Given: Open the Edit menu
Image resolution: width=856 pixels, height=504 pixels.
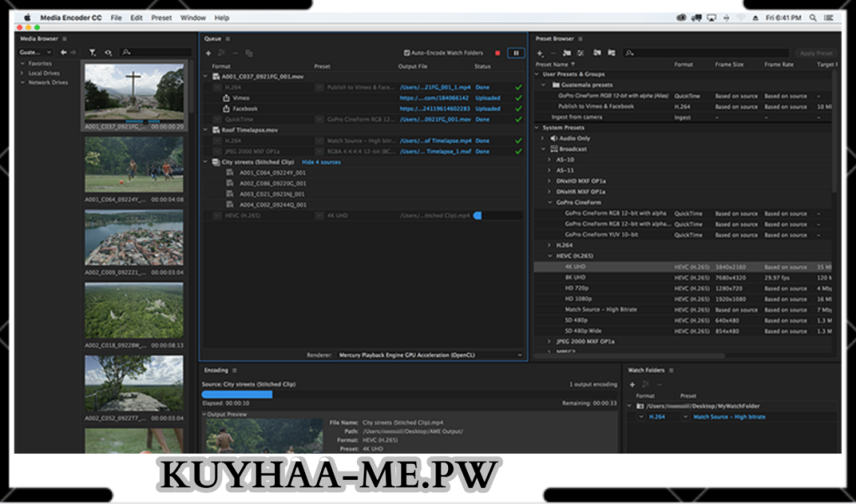Looking at the screenshot, I should pyautogui.click(x=136, y=18).
